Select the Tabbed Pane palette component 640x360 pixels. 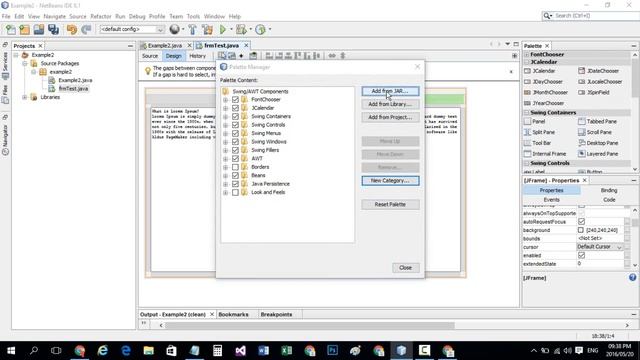tap(598, 122)
